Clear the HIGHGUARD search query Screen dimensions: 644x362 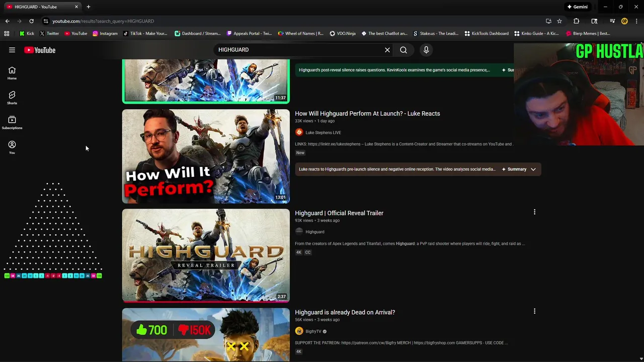387,50
